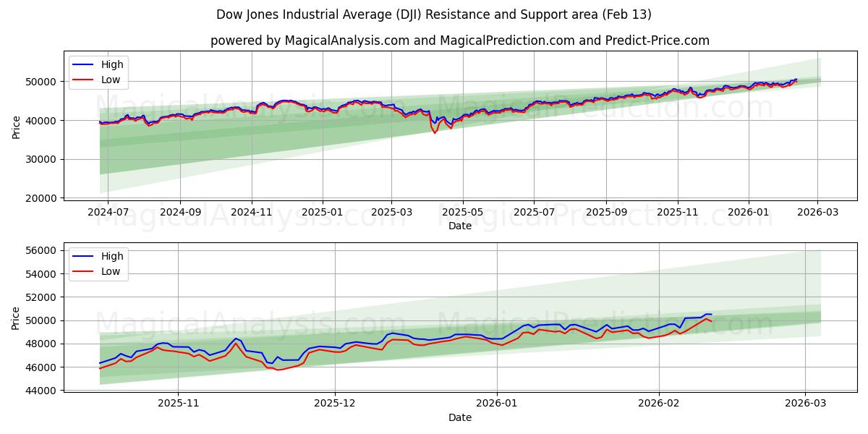
Task: Click the price dip near 2025-04 in top chart
Action: click(435, 132)
